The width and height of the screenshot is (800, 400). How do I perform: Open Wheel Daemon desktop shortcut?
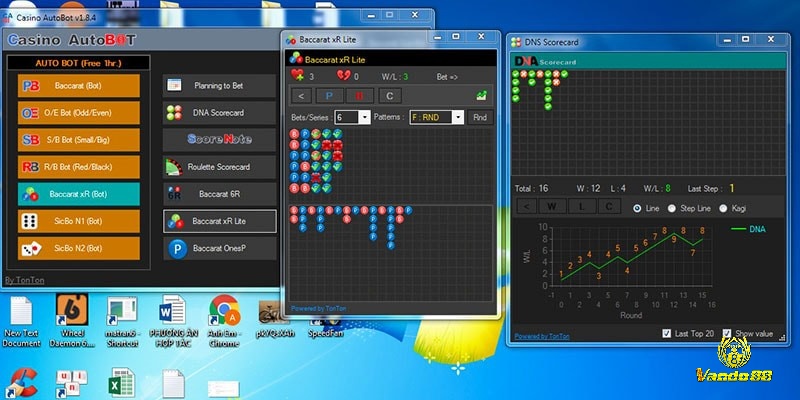[72, 322]
